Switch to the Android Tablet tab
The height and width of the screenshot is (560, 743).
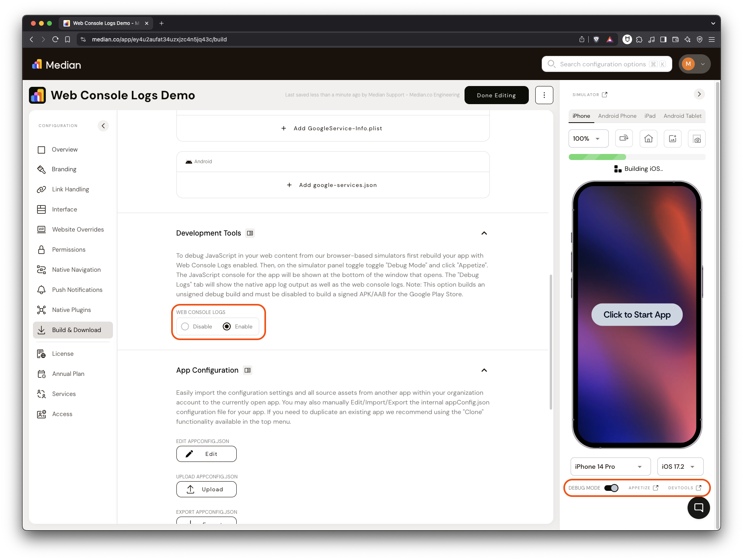(x=682, y=116)
